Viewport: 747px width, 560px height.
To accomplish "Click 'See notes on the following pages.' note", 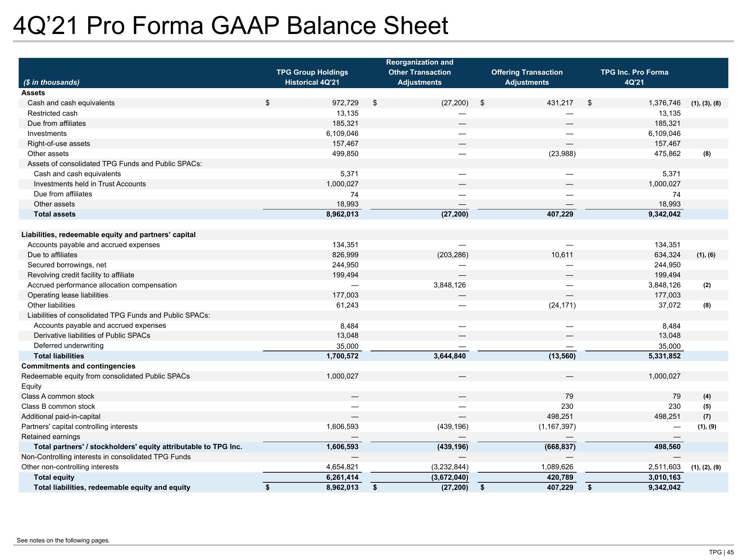I will 63,540.
